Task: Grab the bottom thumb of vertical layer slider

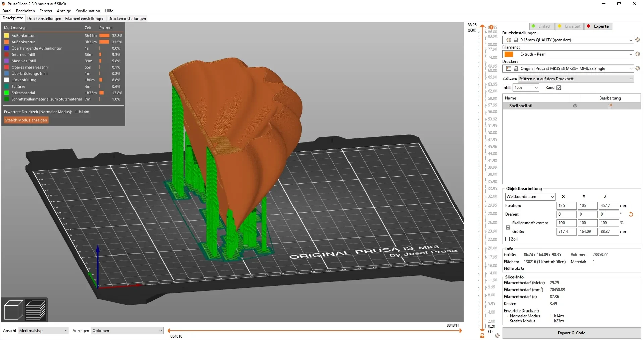Action: point(482,330)
